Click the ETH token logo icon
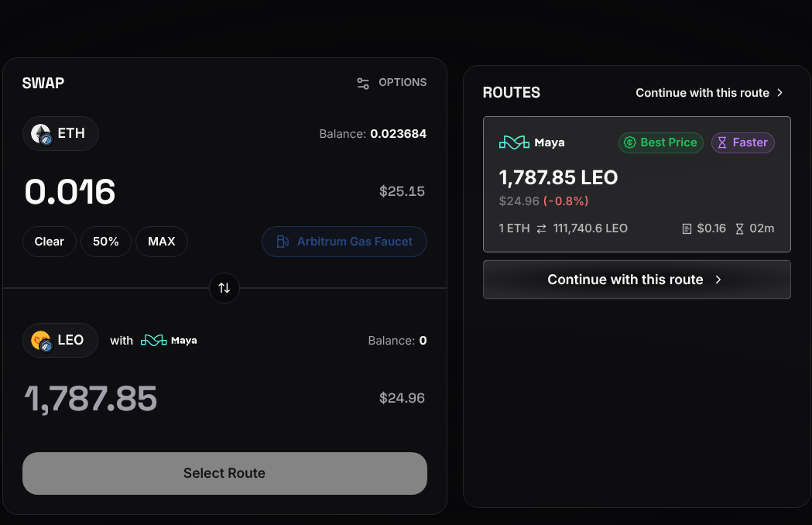The width and height of the screenshot is (812, 525). pyautogui.click(x=41, y=134)
